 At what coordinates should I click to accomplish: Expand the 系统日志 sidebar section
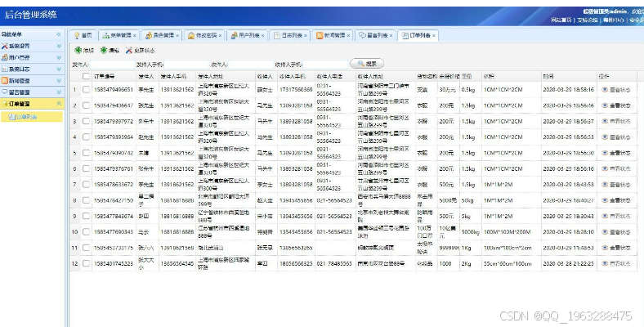coord(59,69)
